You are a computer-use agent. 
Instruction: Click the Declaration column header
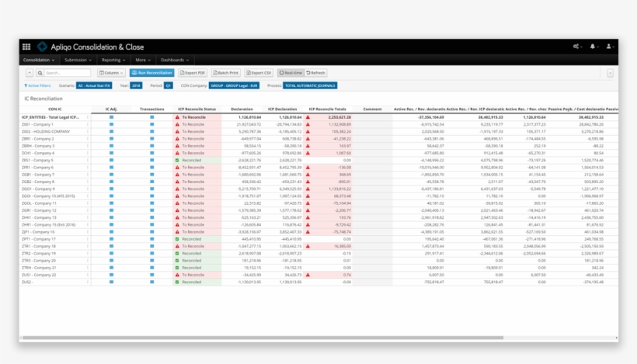[242, 109]
